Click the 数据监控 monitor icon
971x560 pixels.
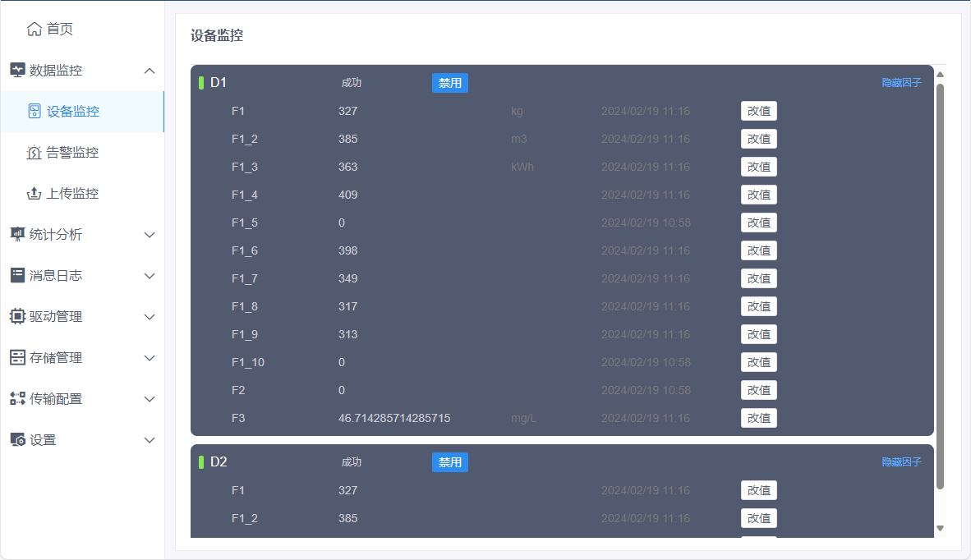pyautogui.click(x=17, y=70)
